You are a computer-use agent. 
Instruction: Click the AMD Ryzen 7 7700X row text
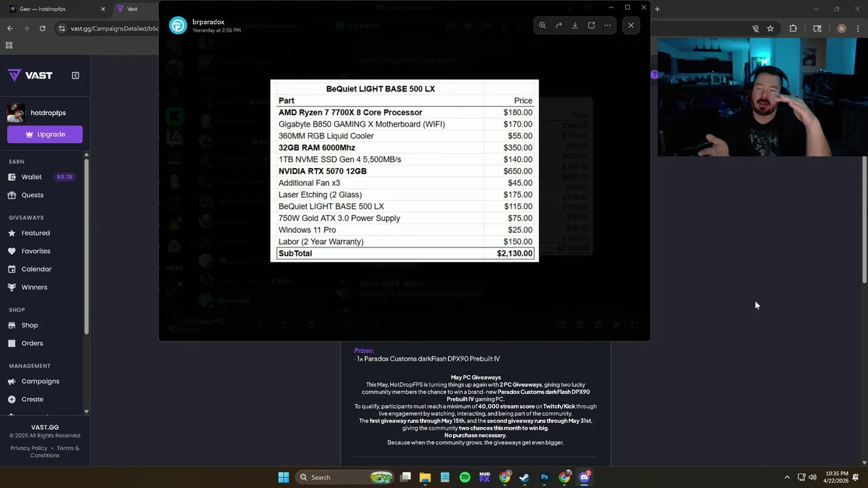(350, 113)
